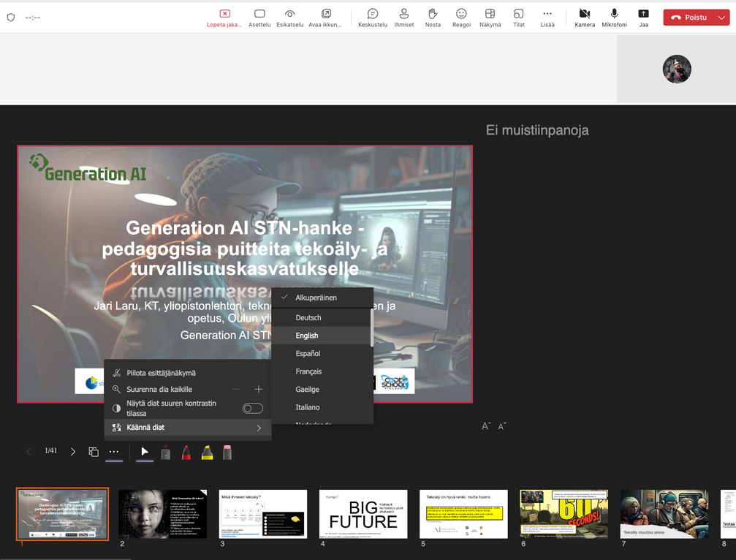
Task: Click the participant avatar picture
Action: [676, 69]
